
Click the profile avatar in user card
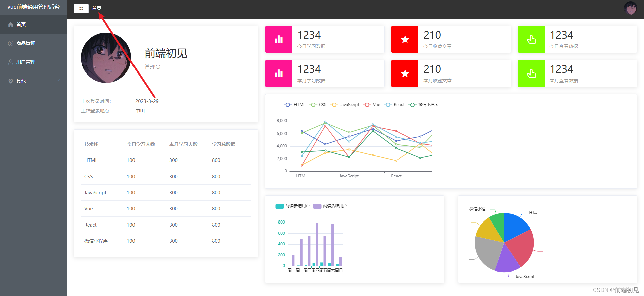point(106,58)
